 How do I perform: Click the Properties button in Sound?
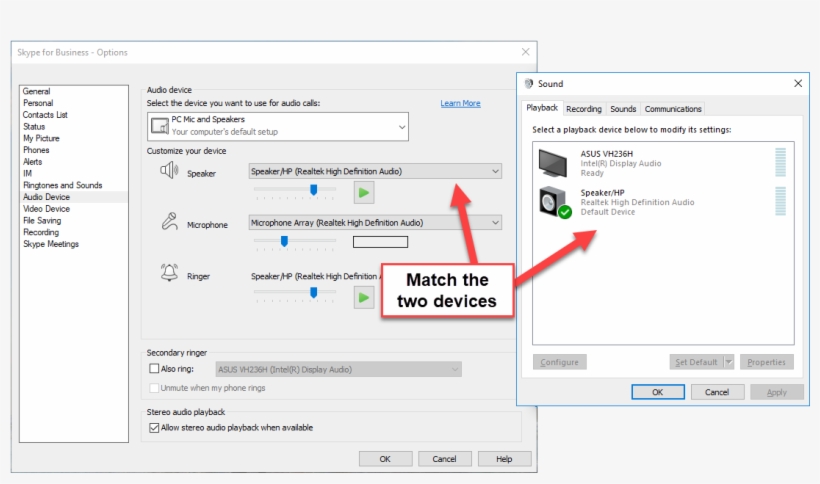tap(767, 362)
